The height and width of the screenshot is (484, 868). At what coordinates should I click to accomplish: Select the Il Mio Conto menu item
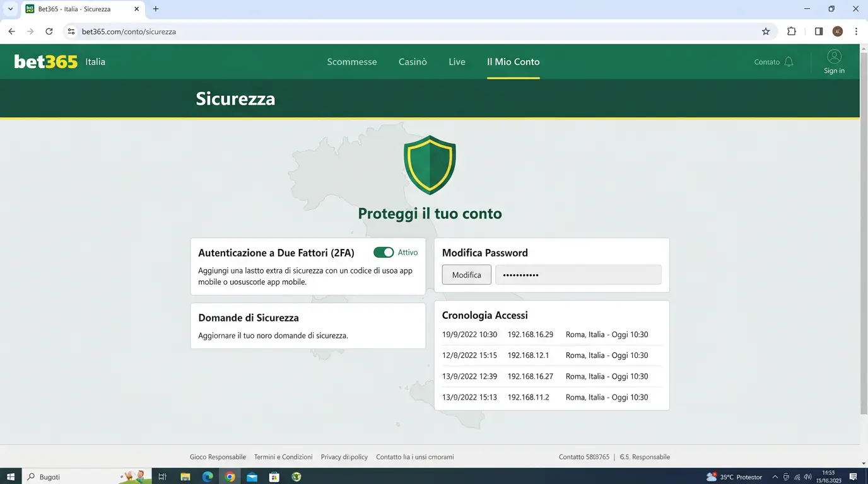tap(513, 62)
